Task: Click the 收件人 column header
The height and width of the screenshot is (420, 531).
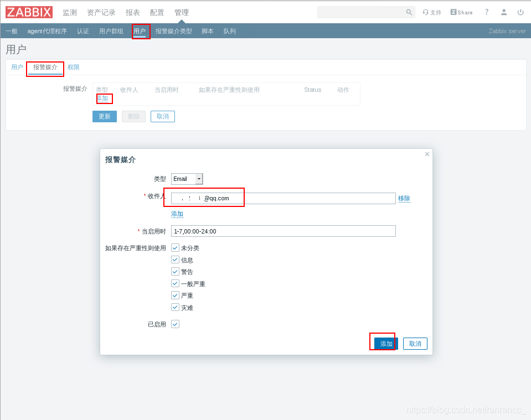Action: tap(129, 90)
